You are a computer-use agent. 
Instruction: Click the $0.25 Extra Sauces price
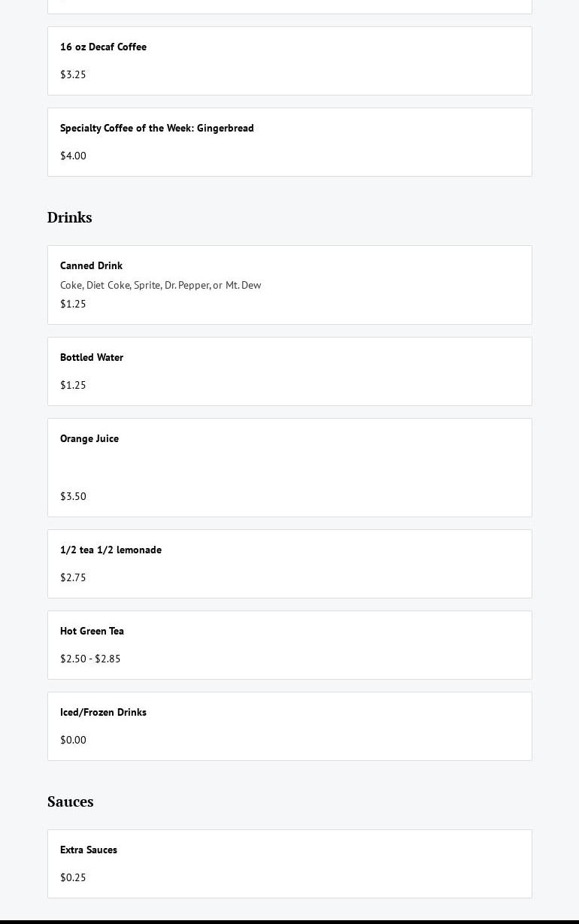pos(73,877)
